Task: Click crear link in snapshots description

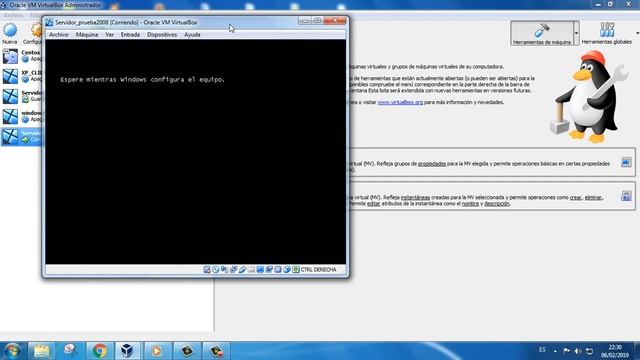Action: [x=576, y=198]
